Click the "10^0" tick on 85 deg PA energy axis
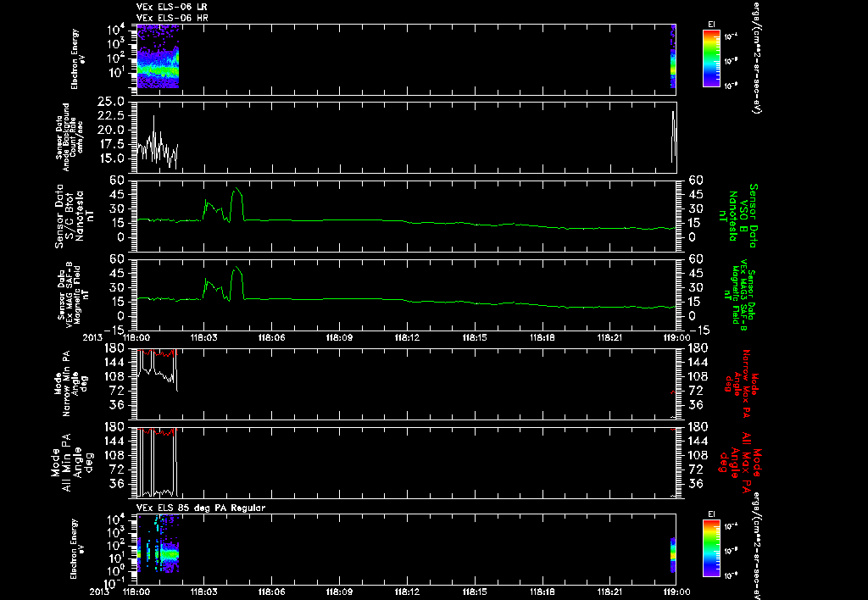The width and height of the screenshot is (868, 600). (x=115, y=570)
